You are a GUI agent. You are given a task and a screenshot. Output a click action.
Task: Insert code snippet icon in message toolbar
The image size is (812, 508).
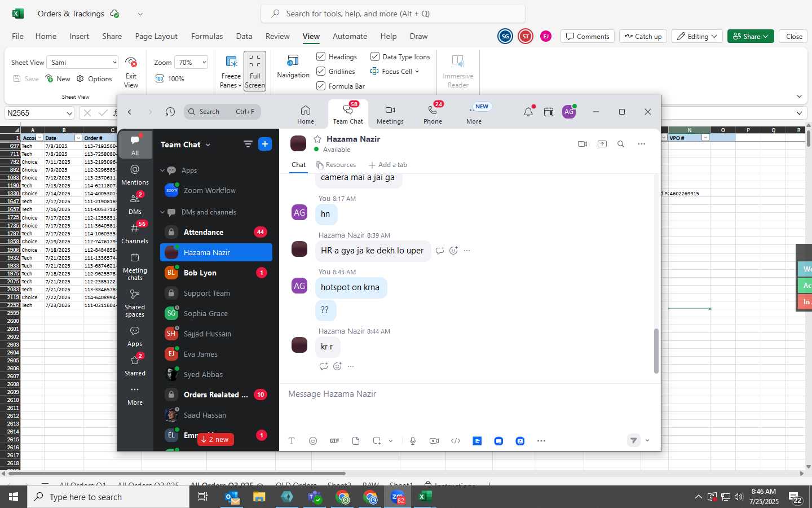[456, 441]
